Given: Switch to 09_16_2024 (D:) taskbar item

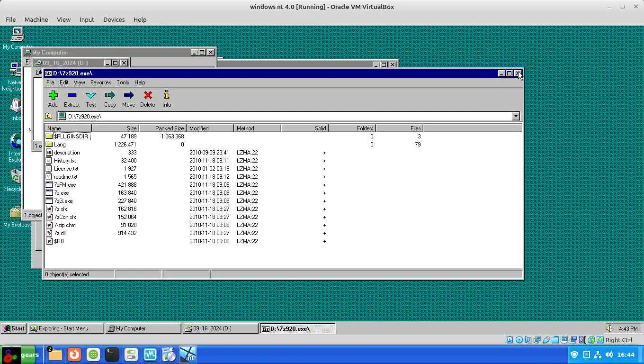Looking at the screenshot, I should pos(220,328).
